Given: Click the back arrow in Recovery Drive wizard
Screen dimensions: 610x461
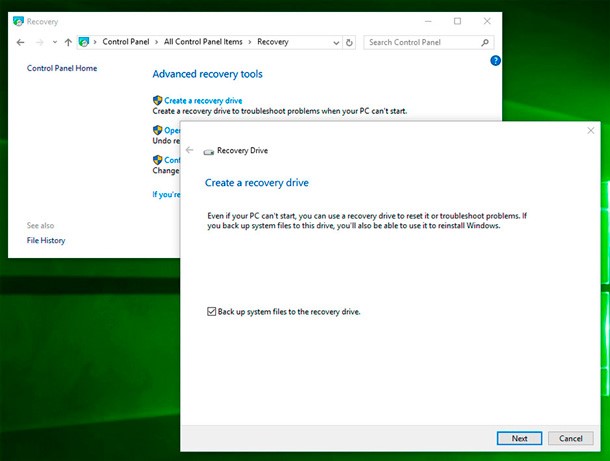Looking at the screenshot, I should pyautogui.click(x=190, y=150).
